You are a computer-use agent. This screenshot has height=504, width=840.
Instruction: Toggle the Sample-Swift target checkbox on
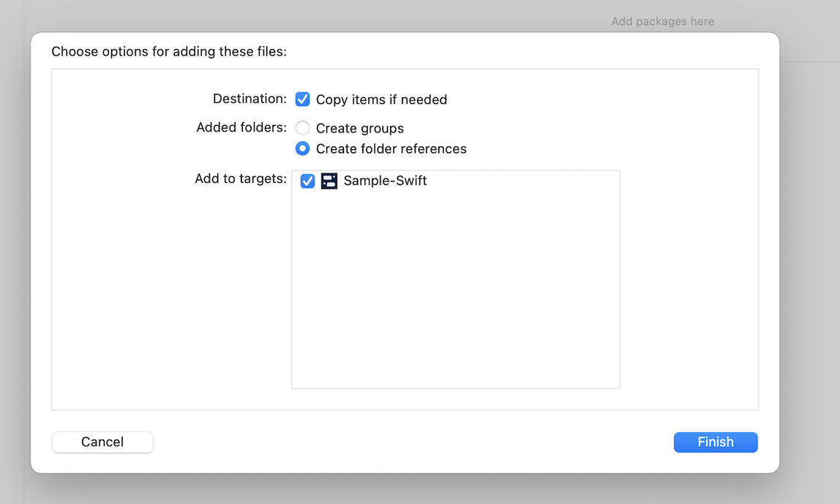point(307,181)
